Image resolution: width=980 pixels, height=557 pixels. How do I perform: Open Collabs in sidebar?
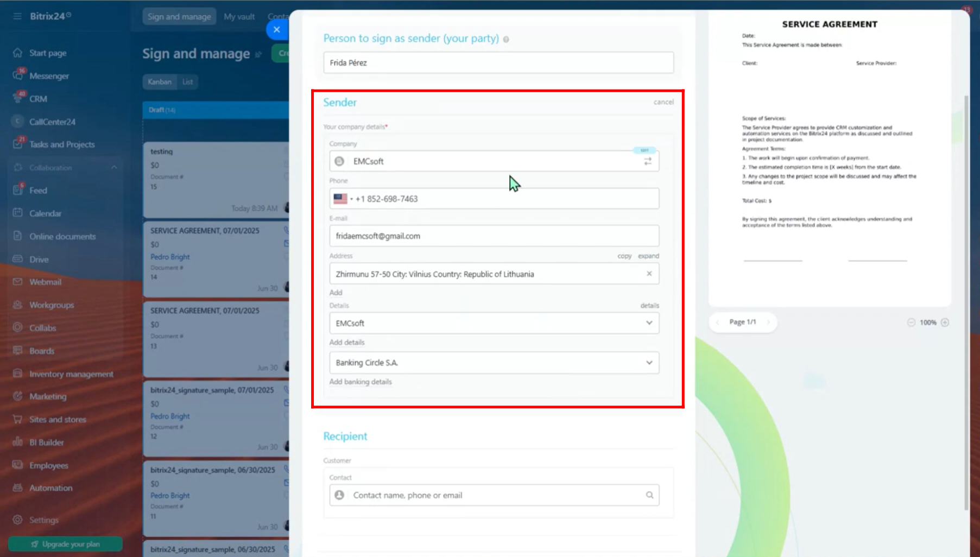click(x=43, y=328)
